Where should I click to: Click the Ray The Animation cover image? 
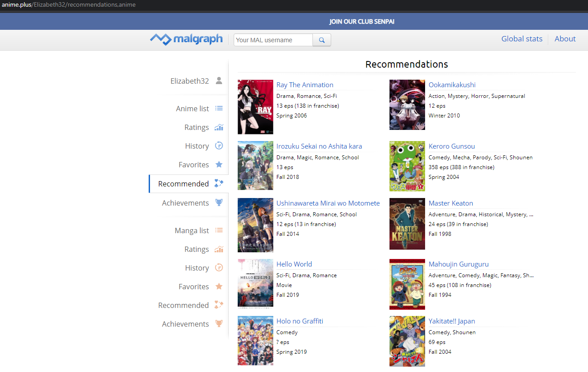tap(255, 107)
